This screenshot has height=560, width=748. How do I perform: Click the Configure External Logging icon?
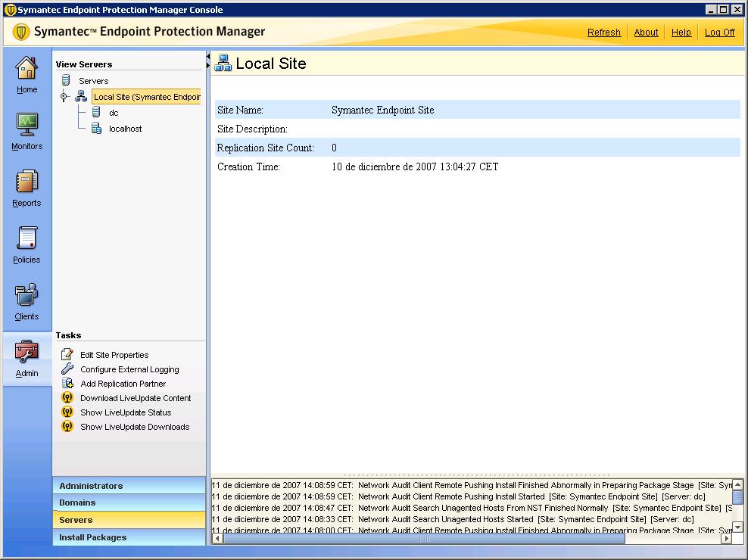[x=67, y=369]
